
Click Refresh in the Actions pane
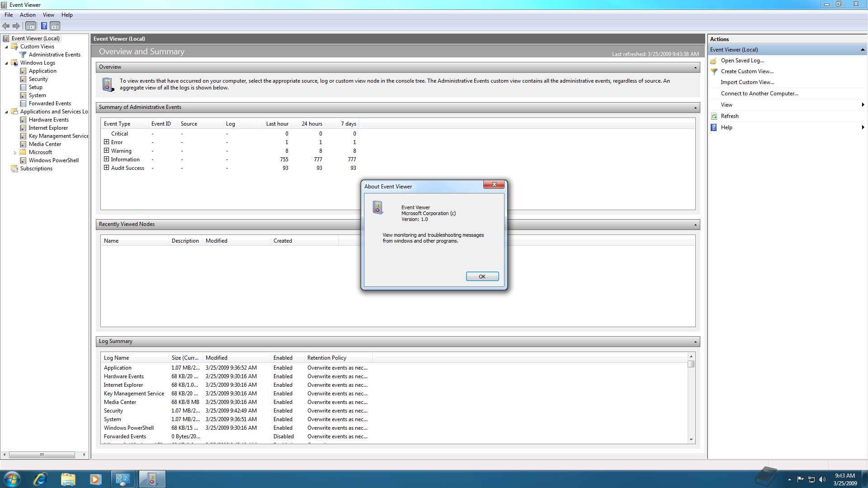click(730, 116)
